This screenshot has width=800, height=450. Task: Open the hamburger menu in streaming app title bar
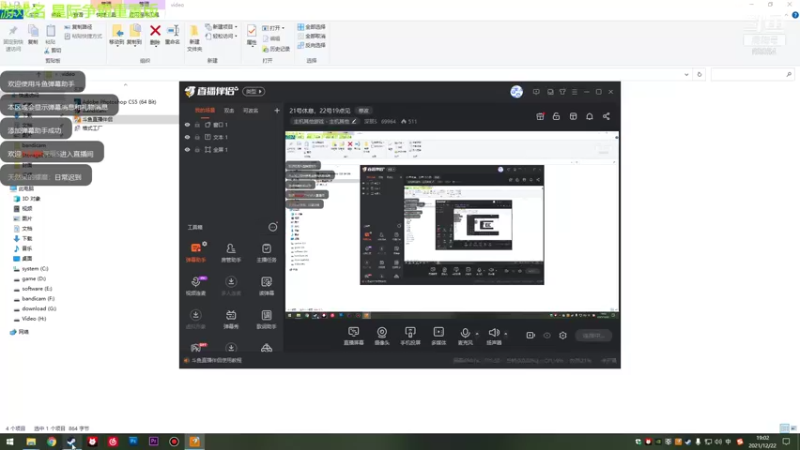[574, 92]
